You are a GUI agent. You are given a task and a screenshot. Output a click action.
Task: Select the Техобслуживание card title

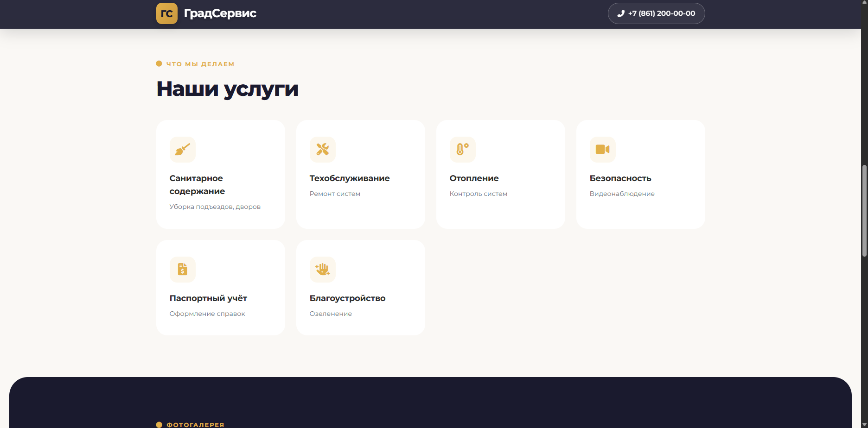point(350,178)
